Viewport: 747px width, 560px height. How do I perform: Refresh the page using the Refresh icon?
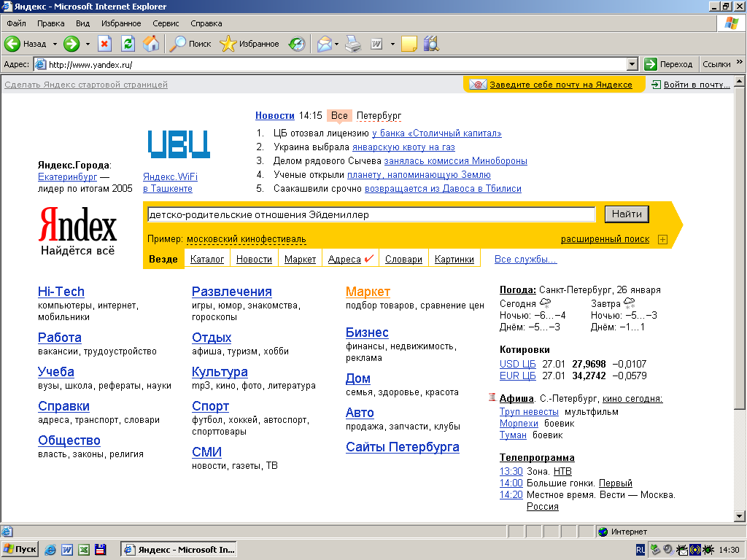pos(128,44)
